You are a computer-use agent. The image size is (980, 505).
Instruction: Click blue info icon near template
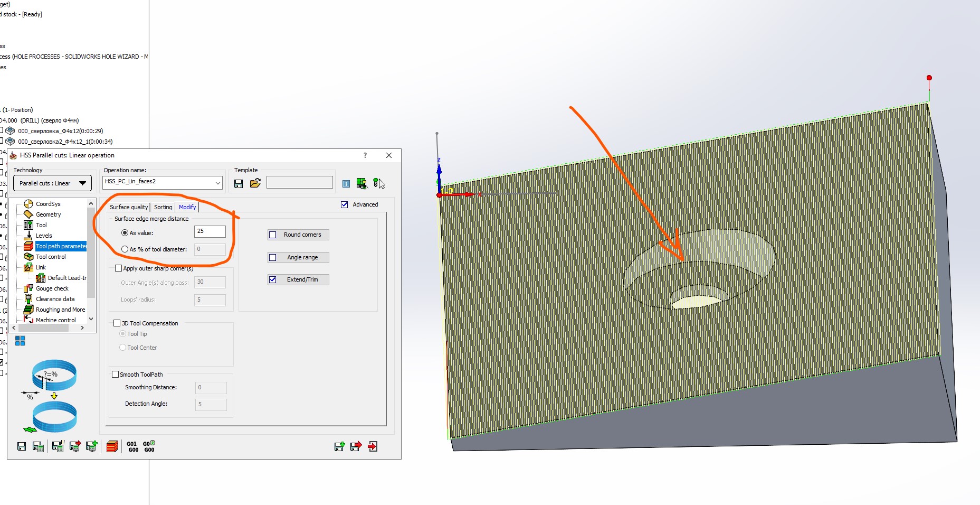tap(346, 184)
